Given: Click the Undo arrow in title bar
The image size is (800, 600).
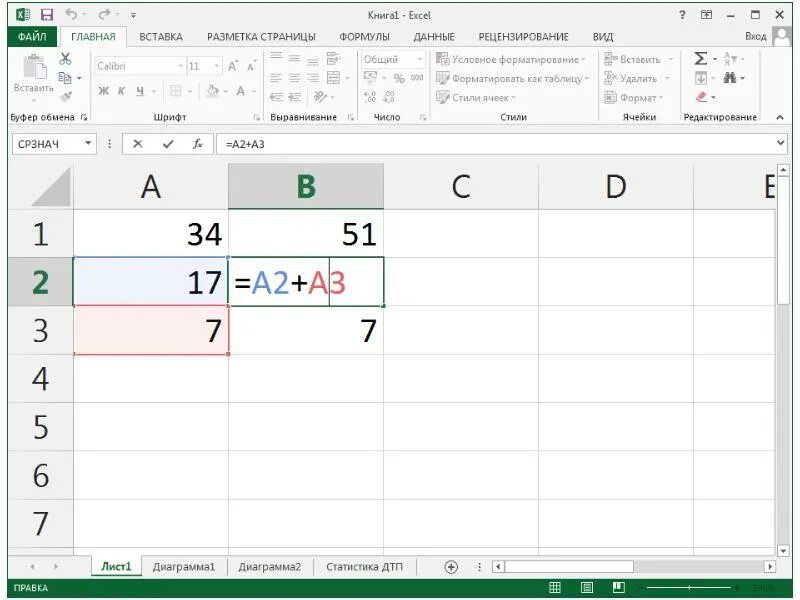Looking at the screenshot, I should [x=70, y=15].
